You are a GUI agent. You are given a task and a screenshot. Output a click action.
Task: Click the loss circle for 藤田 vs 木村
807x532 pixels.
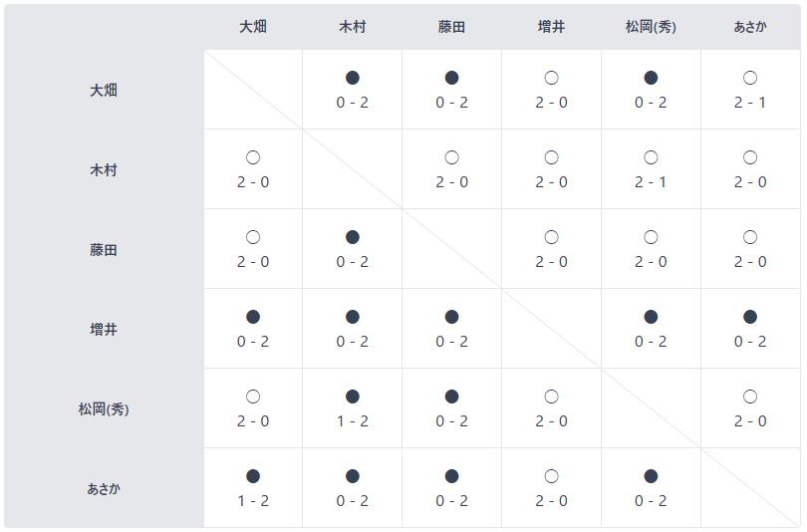353,237
